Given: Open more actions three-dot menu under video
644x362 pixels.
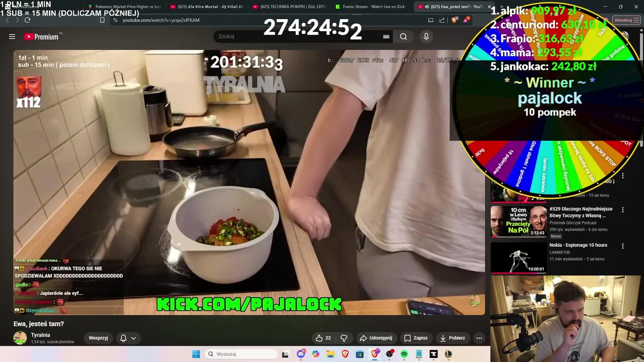Looking at the screenshot, I should click(479, 338).
